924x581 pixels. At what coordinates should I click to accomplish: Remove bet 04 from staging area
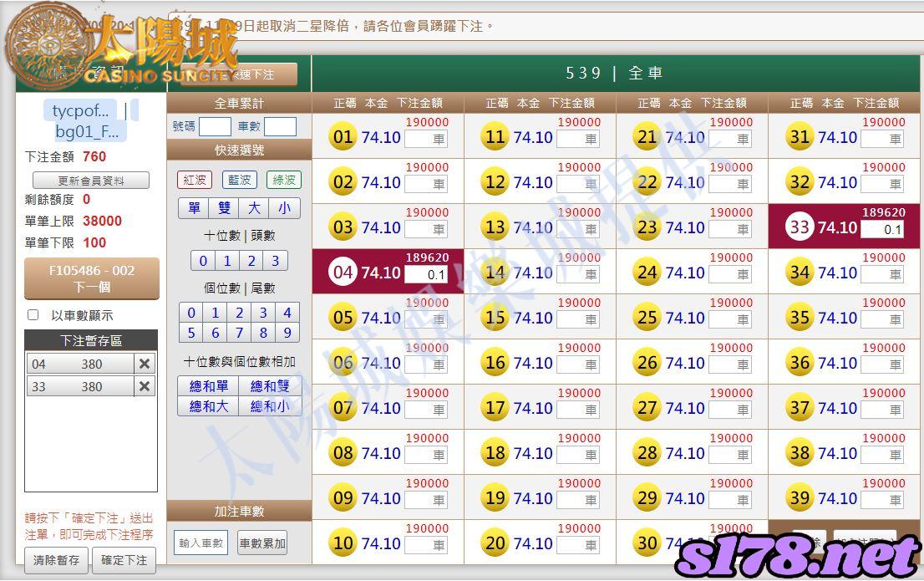pos(145,364)
